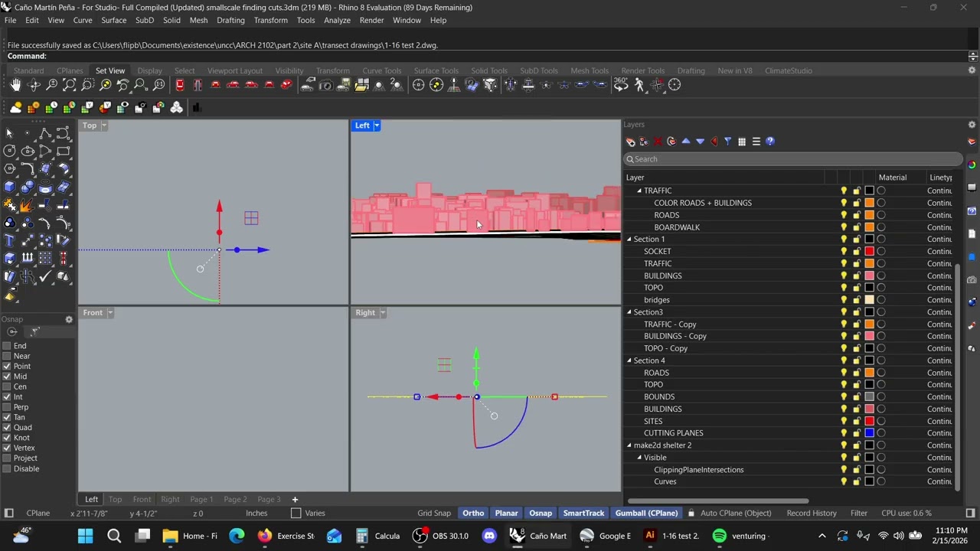The width and height of the screenshot is (980, 551).
Task: Click Record History in status bar
Action: coord(812,513)
